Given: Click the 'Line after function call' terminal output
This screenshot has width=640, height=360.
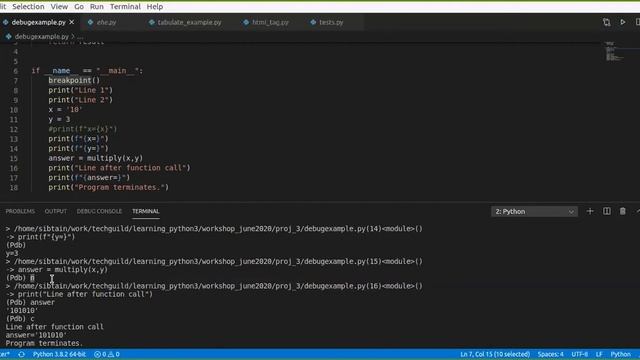Looking at the screenshot, I should [54, 327].
